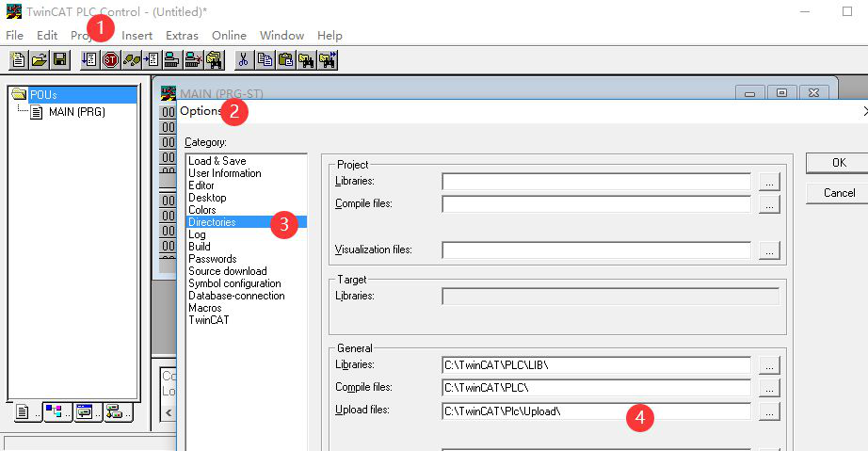Click the Project Compile files input field
This screenshot has width=868, height=451.
596,204
